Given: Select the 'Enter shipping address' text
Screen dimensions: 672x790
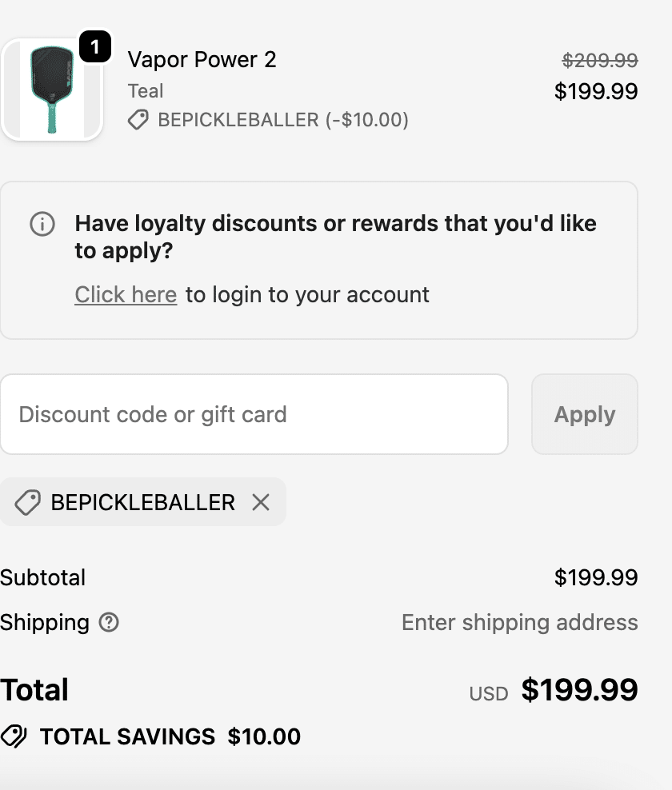Looking at the screenshot, I should [519, 622].
